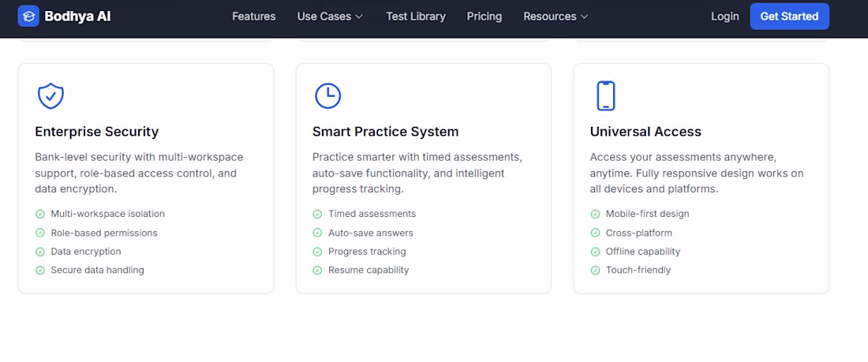This screenshot has width=868, height=362.
Task: Click the check circle next to Auto-save answers
Action: [317, 233]
